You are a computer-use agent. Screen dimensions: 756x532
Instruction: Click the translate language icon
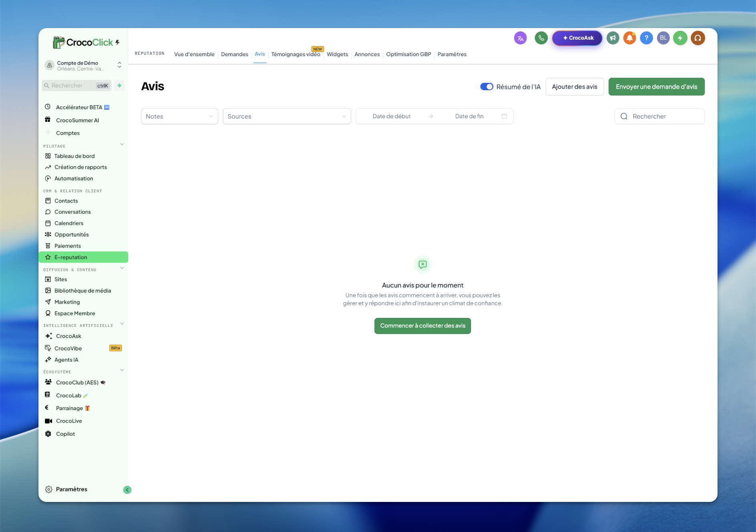coord(520,38)
